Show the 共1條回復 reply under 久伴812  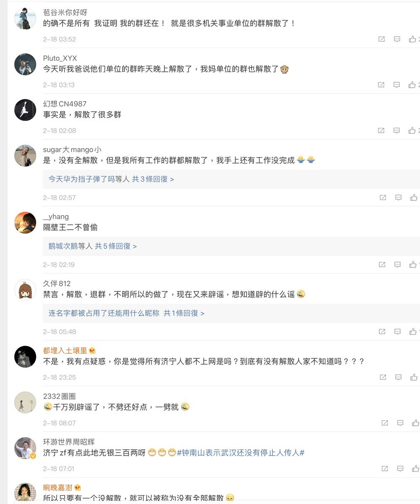tap(184, 313)
